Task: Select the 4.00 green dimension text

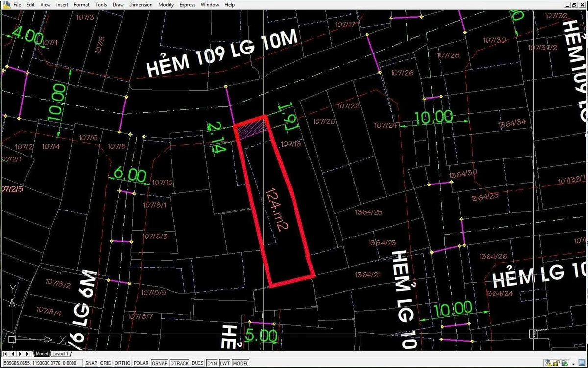Action: point(27,36)
